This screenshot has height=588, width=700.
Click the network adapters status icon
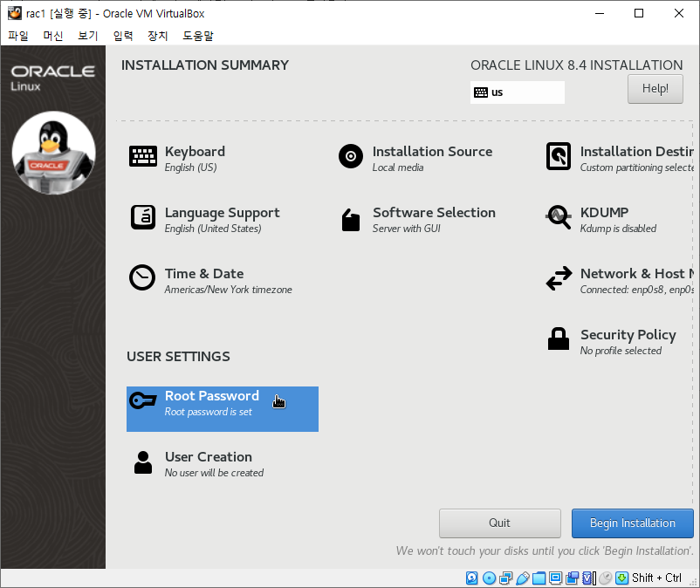pyautogui.click(x=506, y=578)
